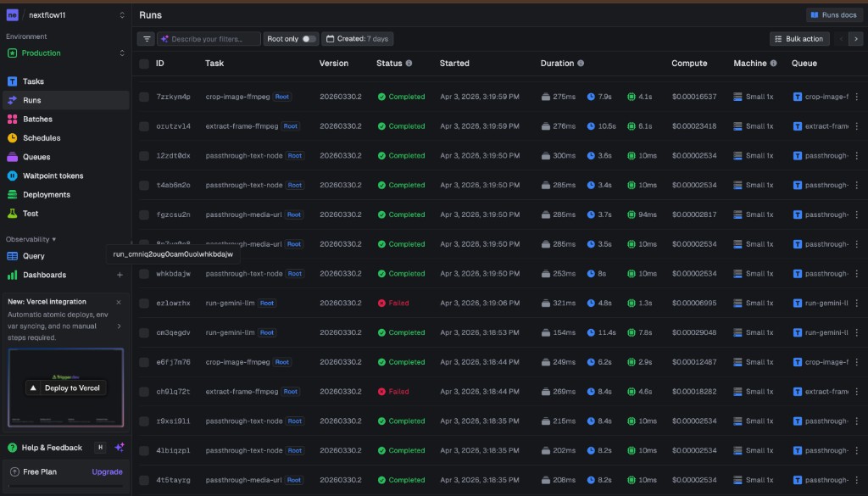868x496 pixels.
Task: Open Queues in sidebar
Action: pyautogui.click(x=65, y=157)
